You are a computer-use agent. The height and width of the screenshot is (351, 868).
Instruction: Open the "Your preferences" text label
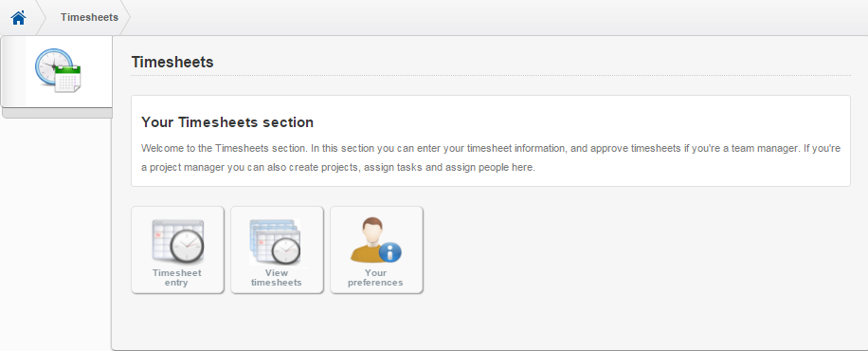[x=375, y=277]
